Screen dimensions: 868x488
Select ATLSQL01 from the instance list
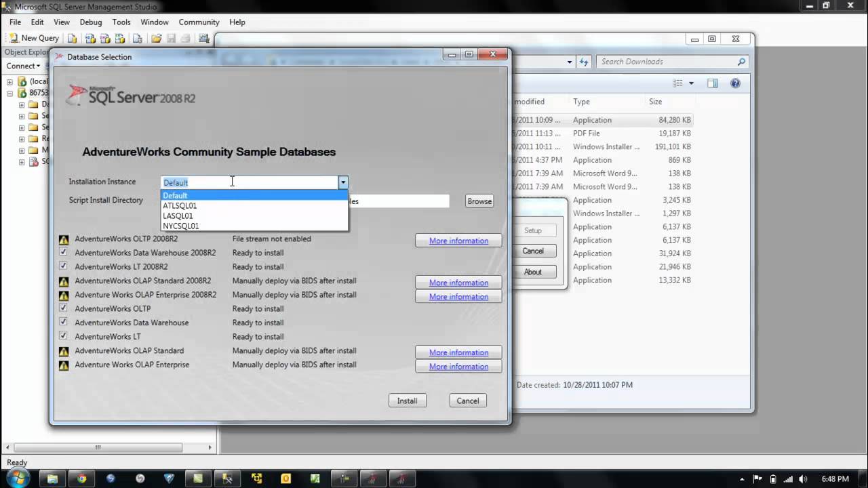coord(254,205)
